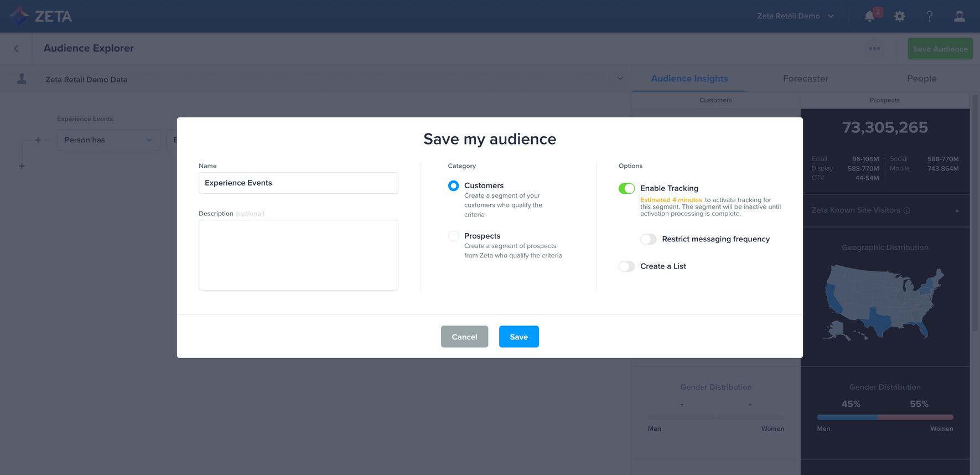
Task: Disable the Enable Tracking toggle
Action: tap(626, 188)
